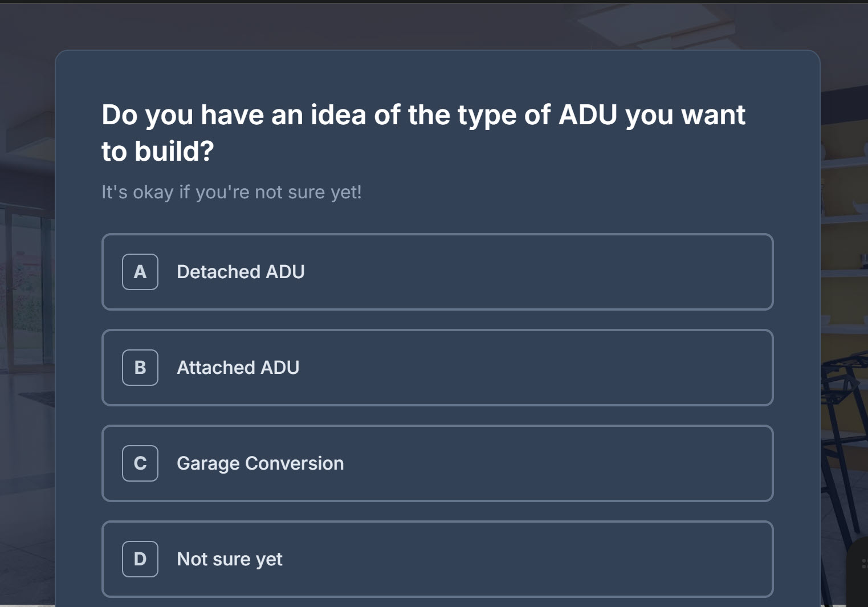Click the "It's okay if you're not sure yet!" subtitle
The height and width of the screenshot is (607, 868).
(x=231, y=192)
